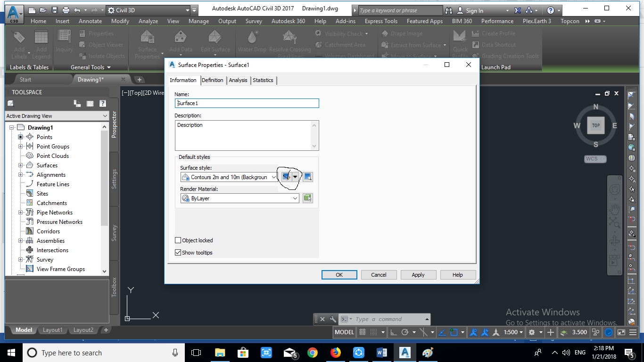Click the new drawing tab plus icon

140,80
